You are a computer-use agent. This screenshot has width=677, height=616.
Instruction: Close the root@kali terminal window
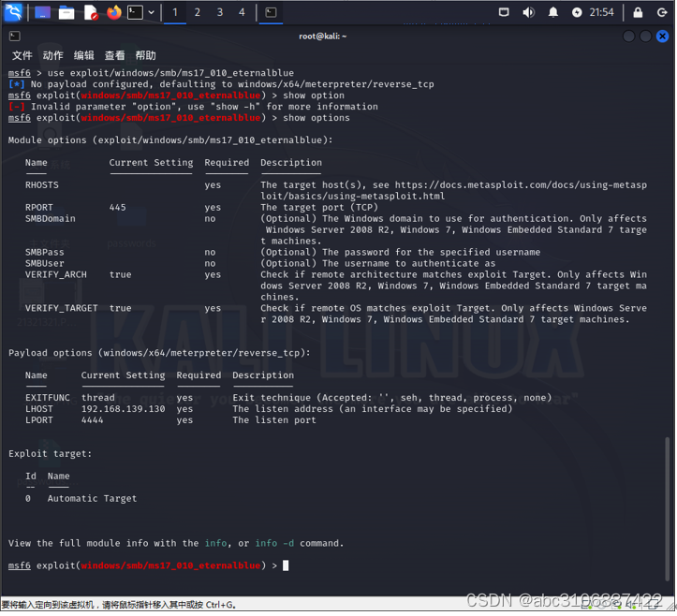[662, 37]
